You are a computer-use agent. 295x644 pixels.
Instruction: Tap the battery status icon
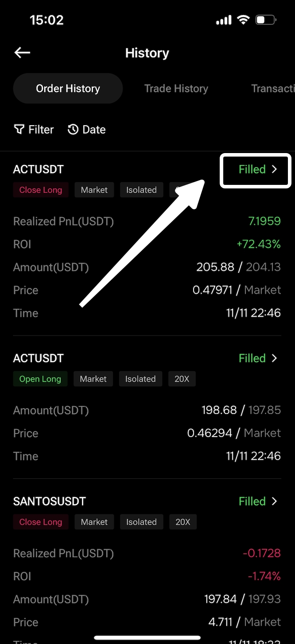266,20
